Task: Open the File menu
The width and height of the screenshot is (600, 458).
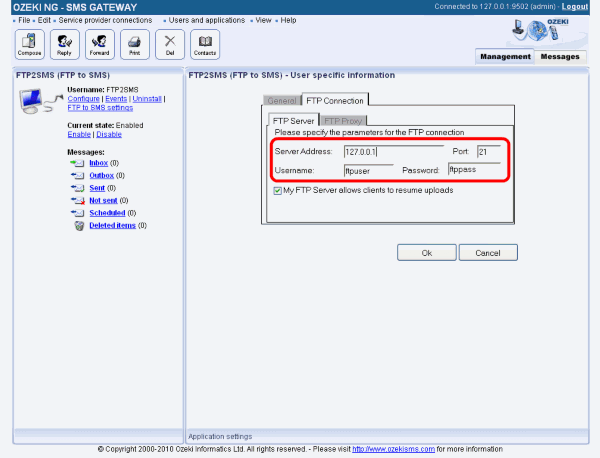Action: tap(24, 20)
